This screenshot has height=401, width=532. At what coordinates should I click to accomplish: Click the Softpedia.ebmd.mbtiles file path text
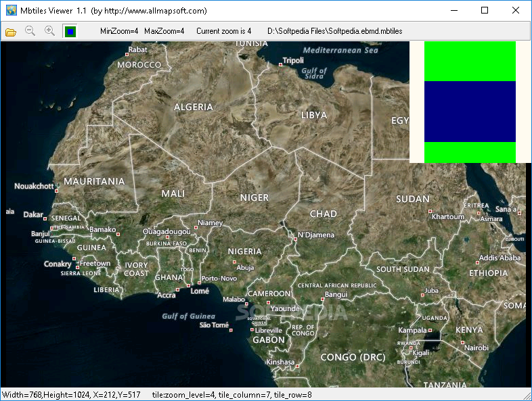click(x=335, y=31)
